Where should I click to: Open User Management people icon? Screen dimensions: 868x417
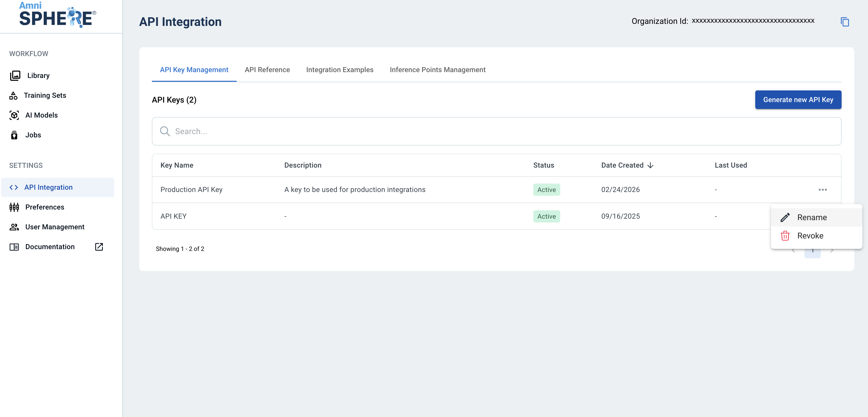point(14,227)
